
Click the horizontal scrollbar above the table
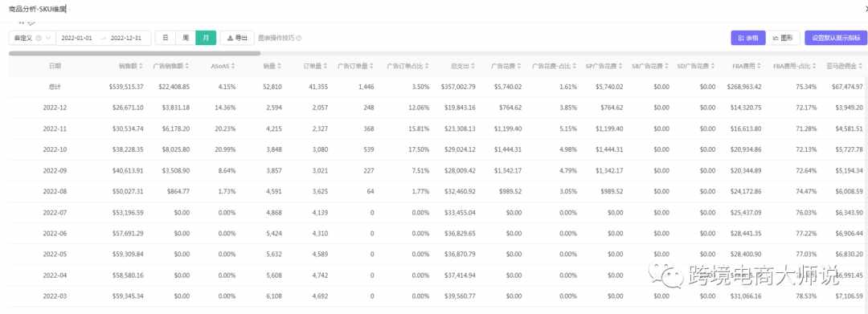point(134,54)
